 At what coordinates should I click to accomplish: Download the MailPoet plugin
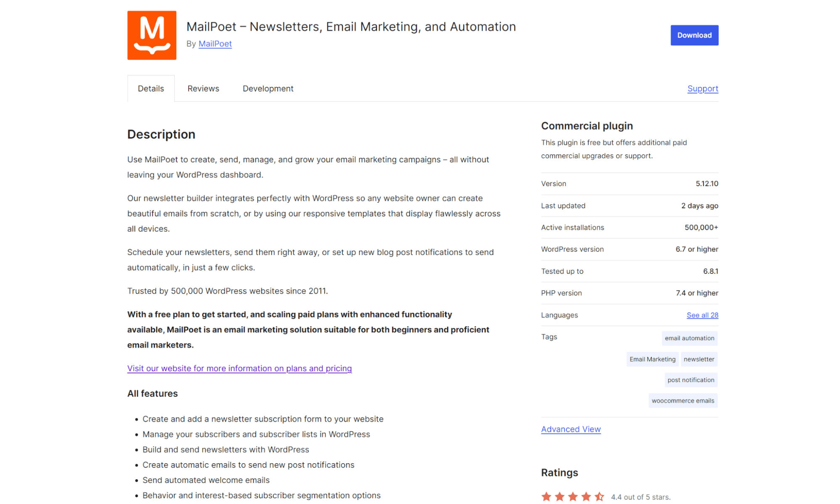click(x=694, y=35)
